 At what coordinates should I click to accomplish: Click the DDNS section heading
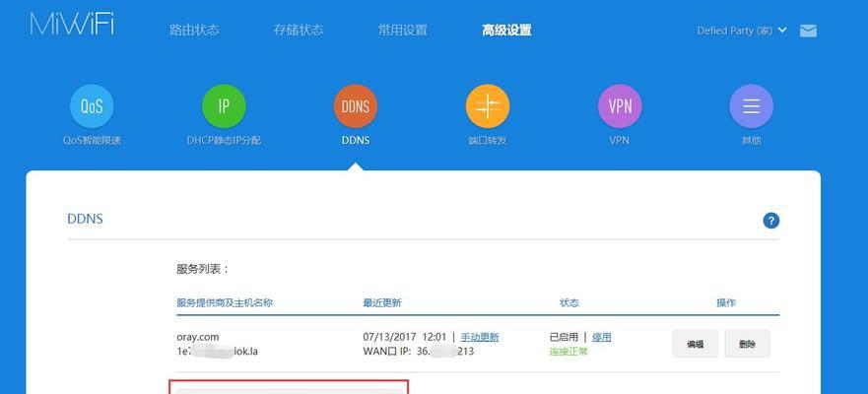tap(86, 219)
